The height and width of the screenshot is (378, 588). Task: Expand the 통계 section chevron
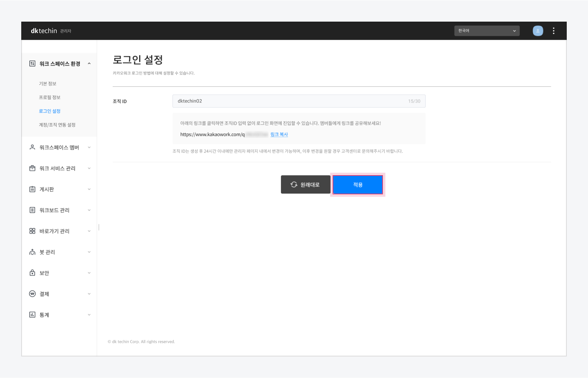tap(89, 315)
